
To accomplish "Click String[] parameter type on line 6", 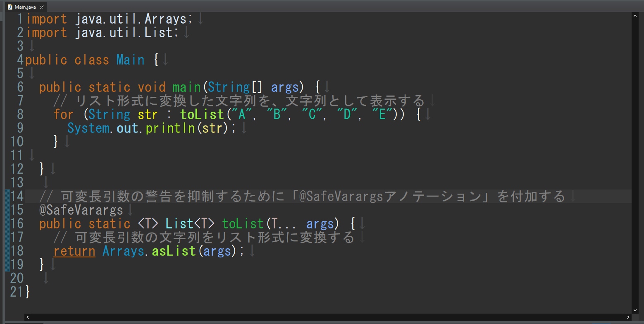I will coord(235,87).
